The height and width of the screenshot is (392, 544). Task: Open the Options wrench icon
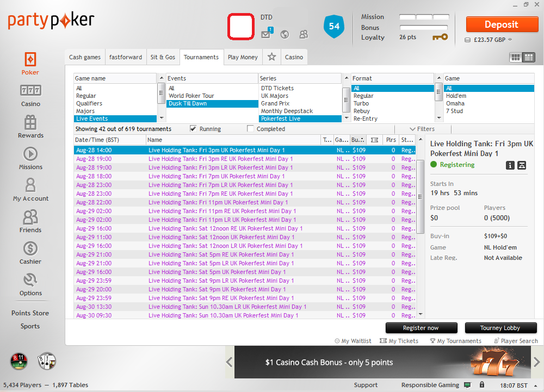point(30,280)
